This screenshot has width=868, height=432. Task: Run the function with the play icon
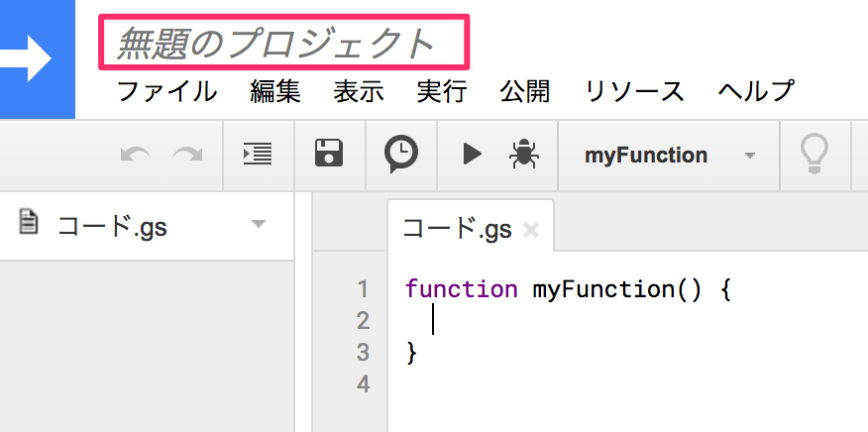pyautogui.click(x=472, y=154)
